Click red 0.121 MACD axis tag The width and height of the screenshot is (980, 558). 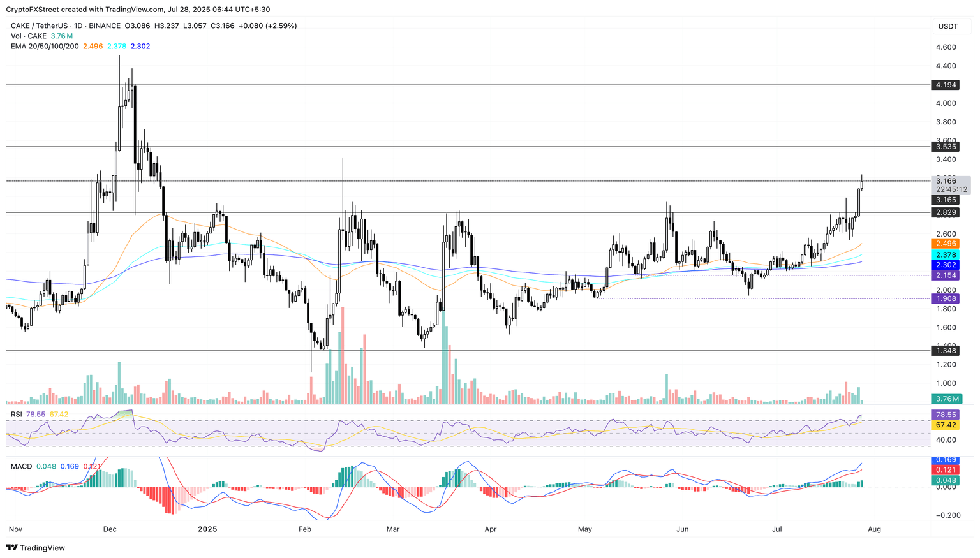[946, 469]
